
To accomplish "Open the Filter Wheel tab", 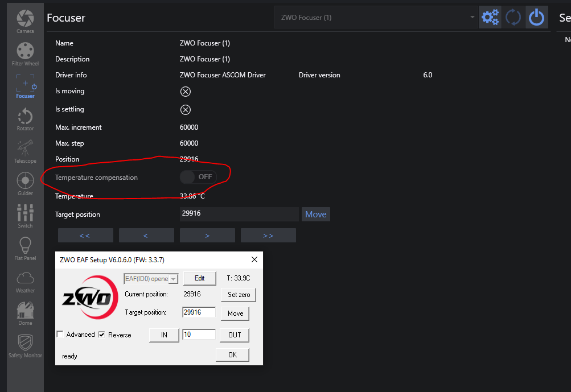I will (x=25, y=54).
